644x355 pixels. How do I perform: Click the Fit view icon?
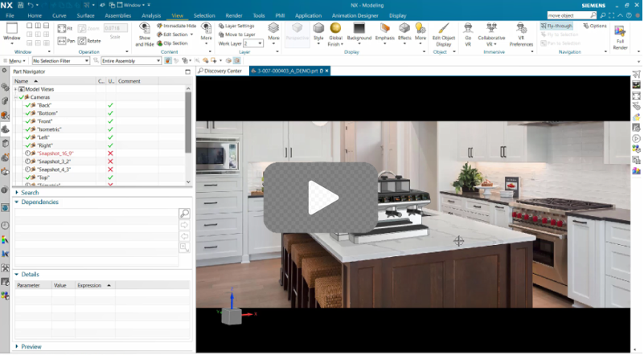(x=64, y=28)
